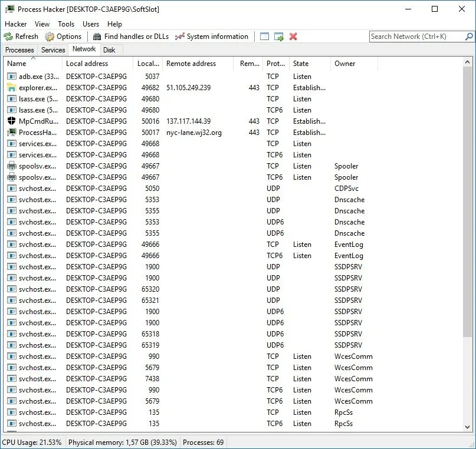The height and width of the screenshot is (449, 476).
Task: Switch to the Processes tab
Action: 19,49
